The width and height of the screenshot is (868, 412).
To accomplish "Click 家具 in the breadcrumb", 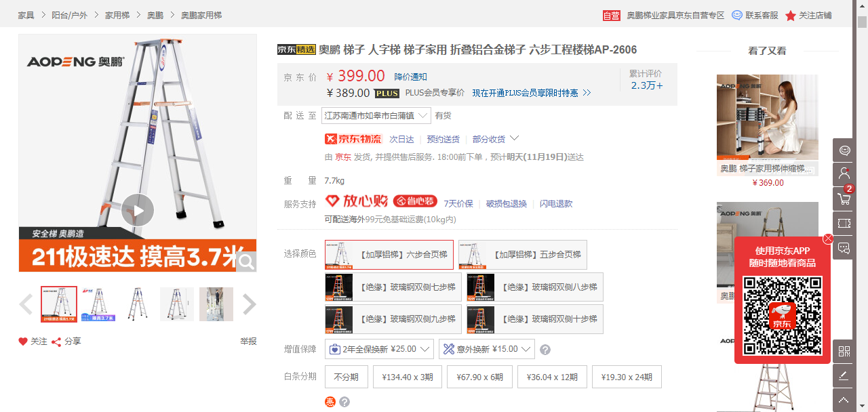I will click(26, 15).
